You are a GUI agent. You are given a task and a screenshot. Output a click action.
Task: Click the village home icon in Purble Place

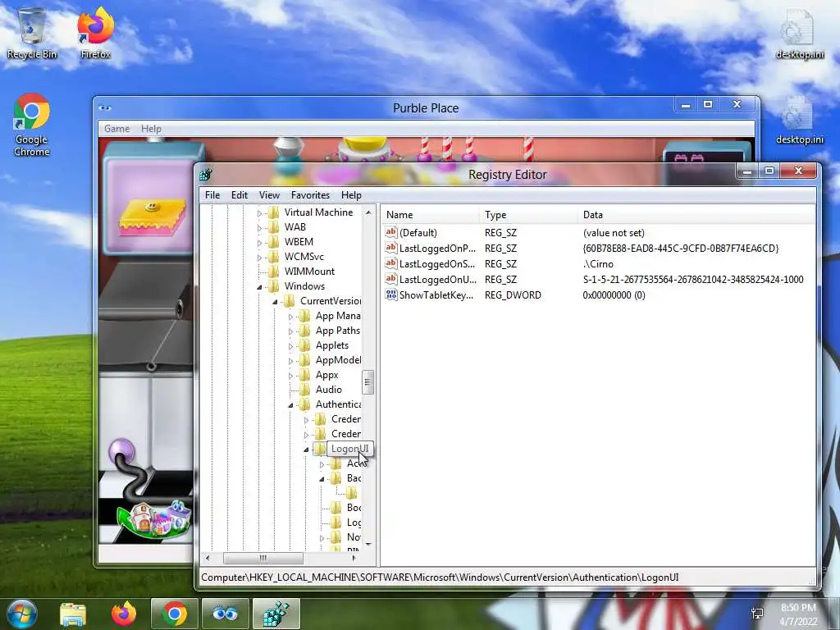click(153, 518)
